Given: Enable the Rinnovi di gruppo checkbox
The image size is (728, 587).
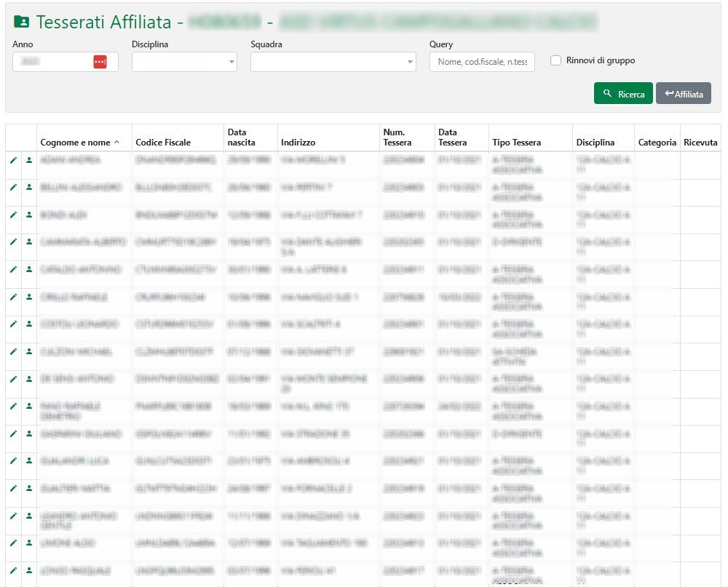Looking at the screenshot, I should tap(556, 60).
